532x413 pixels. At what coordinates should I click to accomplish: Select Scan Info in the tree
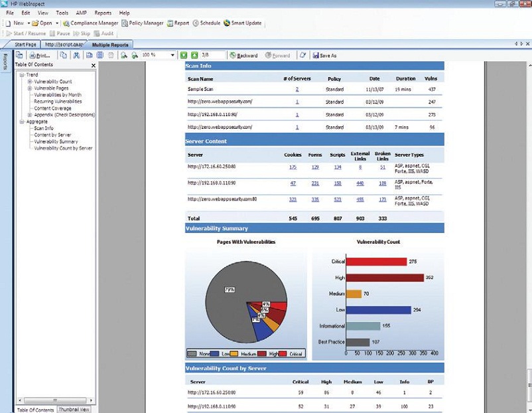tap(44, 128)
